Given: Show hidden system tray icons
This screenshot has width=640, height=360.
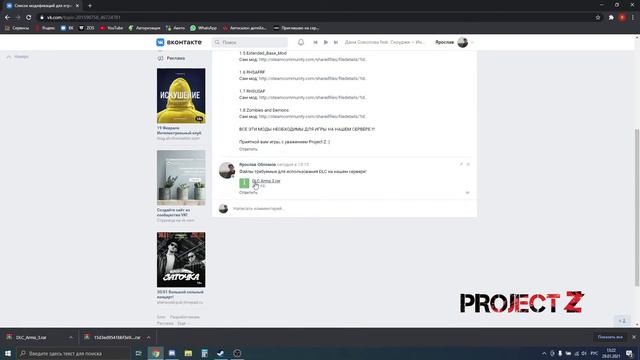Looking at the screenshot, I should click(x=544, y=353).
